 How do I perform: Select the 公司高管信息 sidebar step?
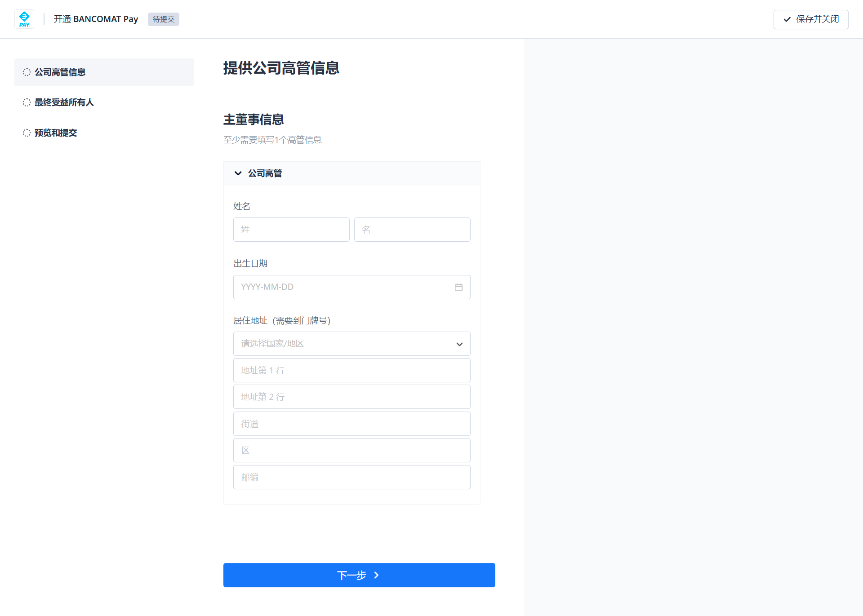104,72
